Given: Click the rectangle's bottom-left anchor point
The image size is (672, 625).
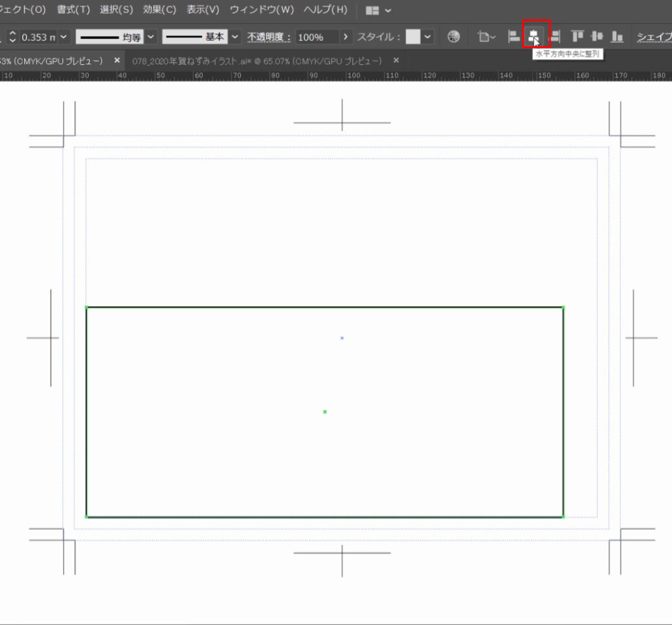Looking at the screenshot, I should tap(87, 517).
